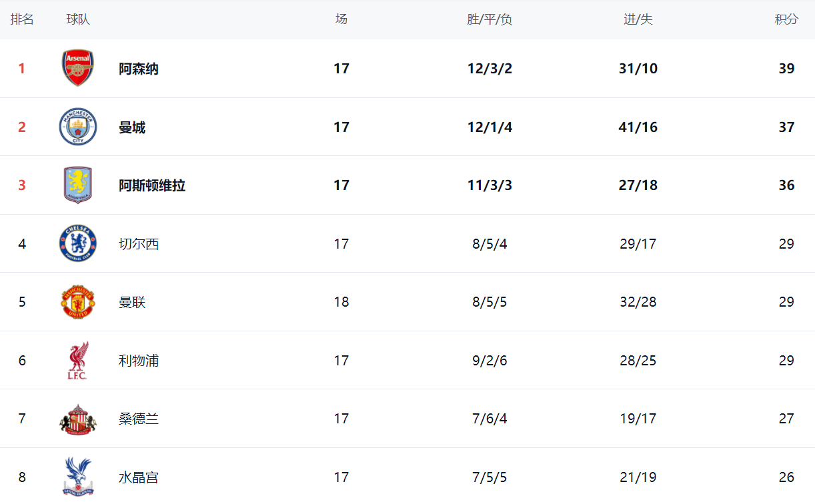Open the Aston Villa crest icon
This screenshot has height=504, width=815.
(x=78, y=185)
